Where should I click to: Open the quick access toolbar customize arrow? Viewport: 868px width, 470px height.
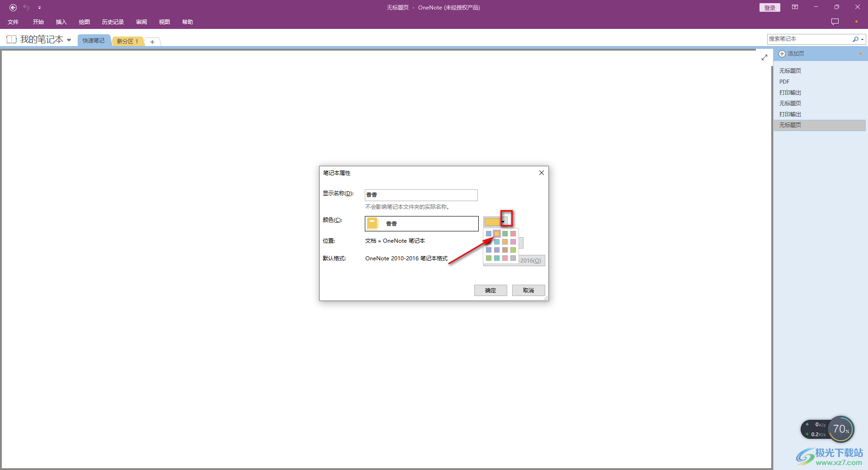pyautogui.click(x=39, y=8)
